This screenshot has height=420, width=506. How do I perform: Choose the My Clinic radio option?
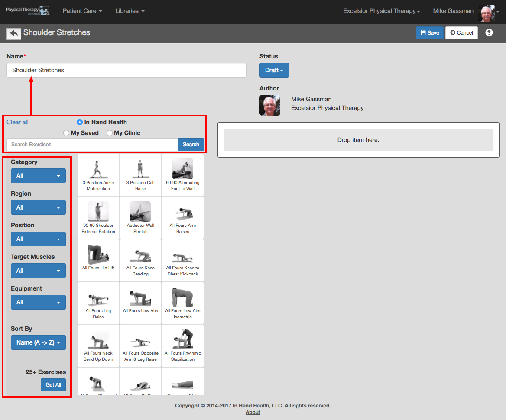pos(110,133)
